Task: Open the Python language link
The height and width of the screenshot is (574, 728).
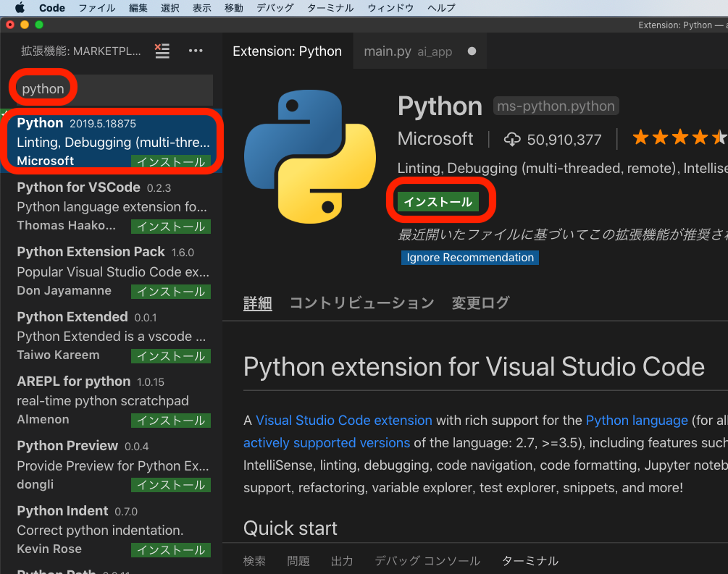Action: [637, 421]
